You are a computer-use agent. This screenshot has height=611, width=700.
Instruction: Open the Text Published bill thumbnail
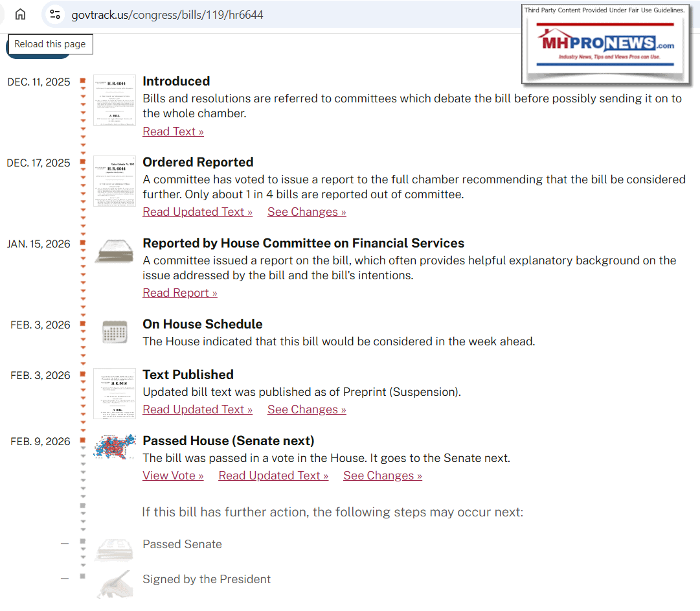click(115, 393)
